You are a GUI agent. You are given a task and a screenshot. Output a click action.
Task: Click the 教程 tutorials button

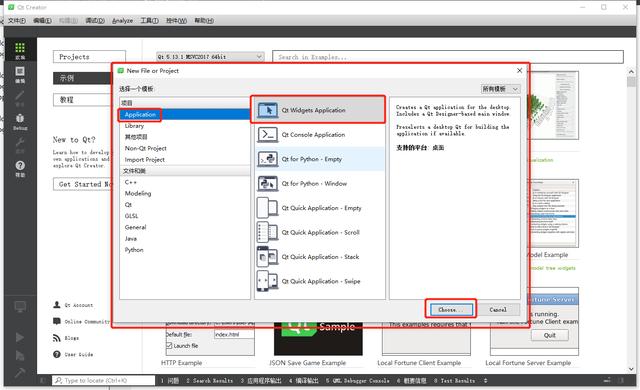[x=82, y=100]
